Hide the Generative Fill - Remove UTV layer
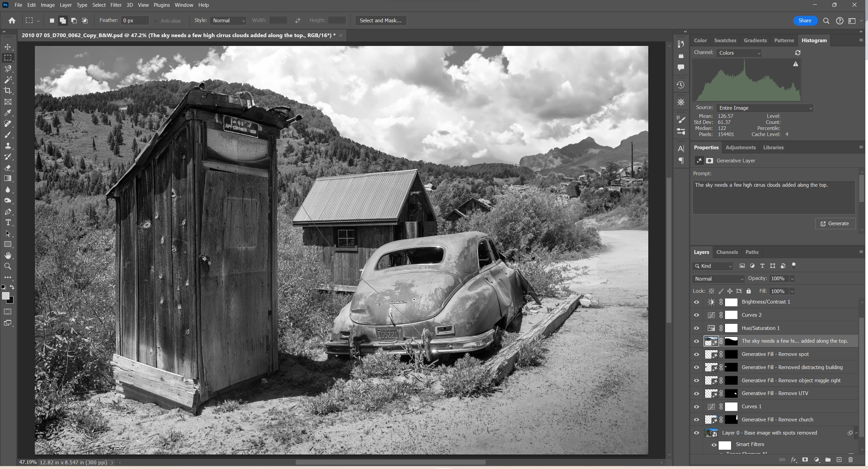The image size is (868, 469). point(697,393)
